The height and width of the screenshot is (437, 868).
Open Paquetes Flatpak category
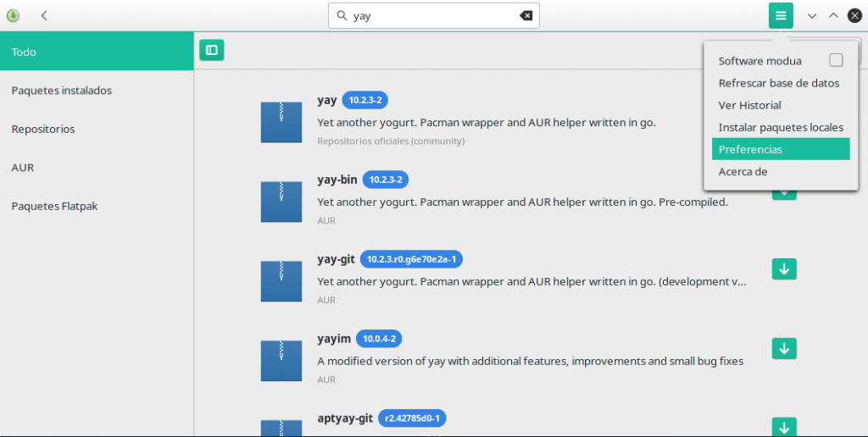coord(97,206)
